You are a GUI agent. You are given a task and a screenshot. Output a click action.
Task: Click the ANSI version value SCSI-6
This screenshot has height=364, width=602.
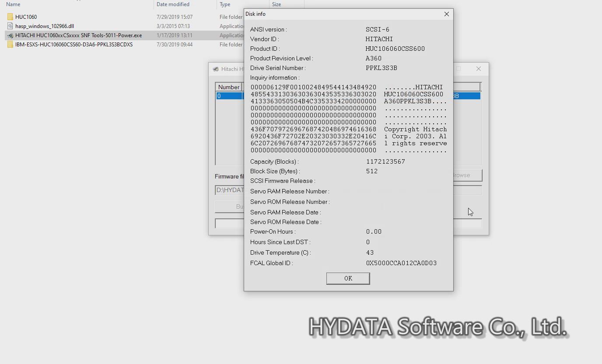tap(378, 29)
